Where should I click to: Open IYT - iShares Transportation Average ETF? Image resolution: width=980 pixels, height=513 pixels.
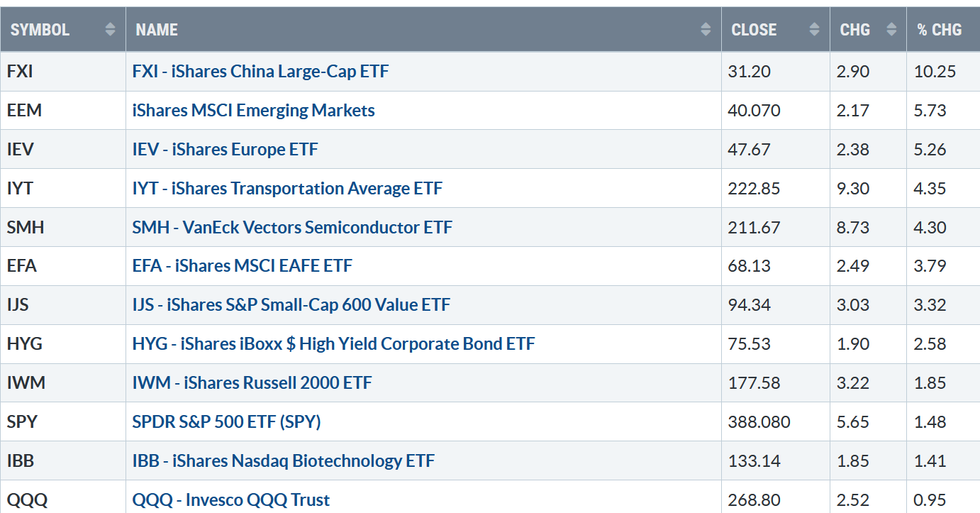(x=287, y=188)
